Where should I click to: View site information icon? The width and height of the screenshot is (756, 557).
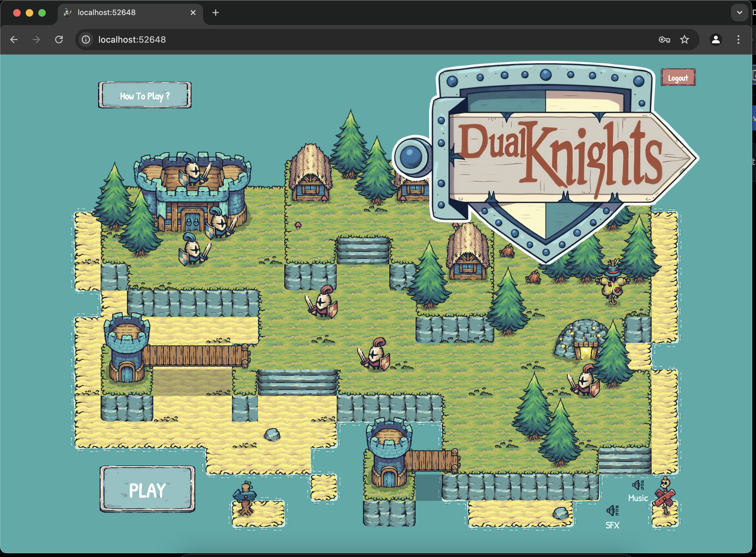pyautogui.click(x=86, y=40)
